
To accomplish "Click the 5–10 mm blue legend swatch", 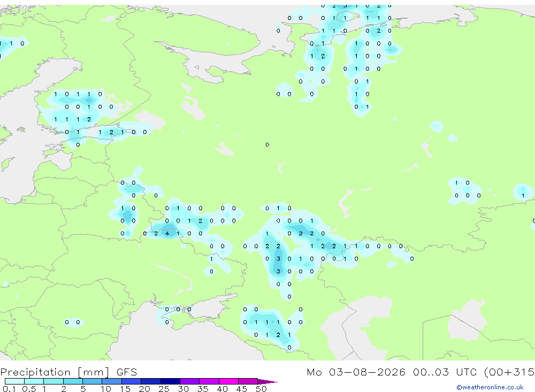I will tap(93, 381).
